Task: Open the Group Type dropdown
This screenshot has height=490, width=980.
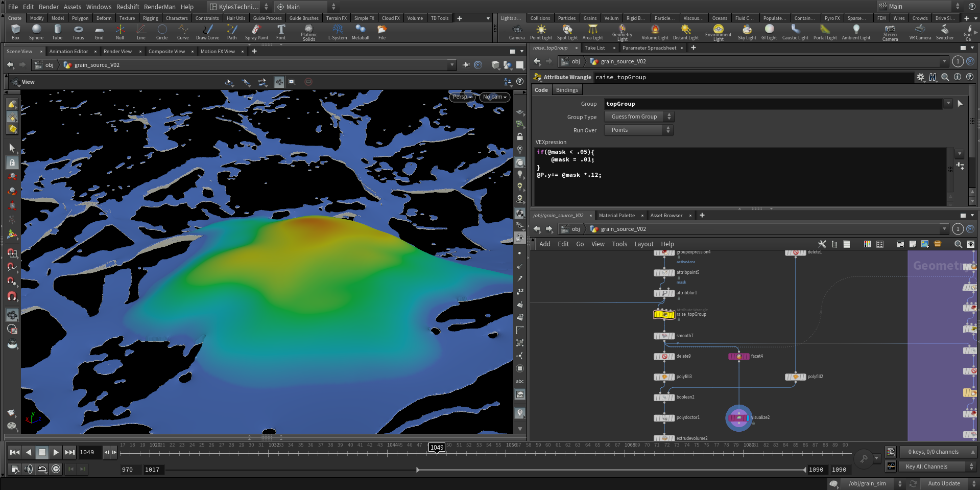Action: pos(639,117)
